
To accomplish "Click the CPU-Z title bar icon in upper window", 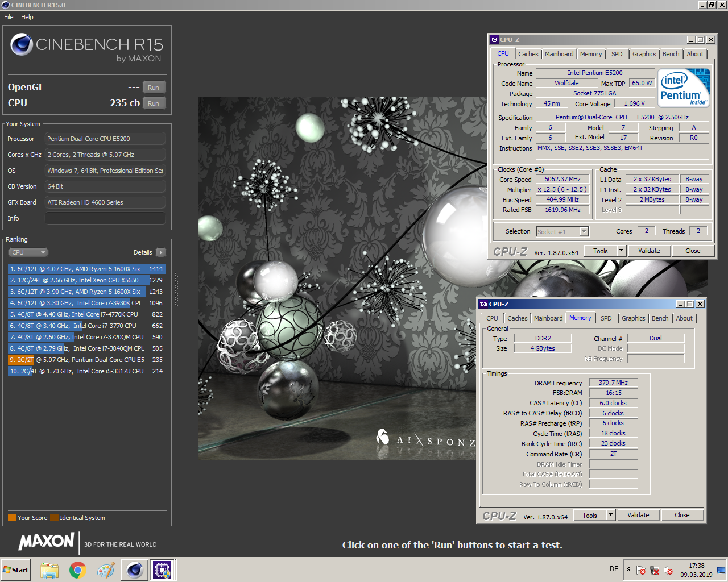I will pyautogui.click(x=494, y=40).
